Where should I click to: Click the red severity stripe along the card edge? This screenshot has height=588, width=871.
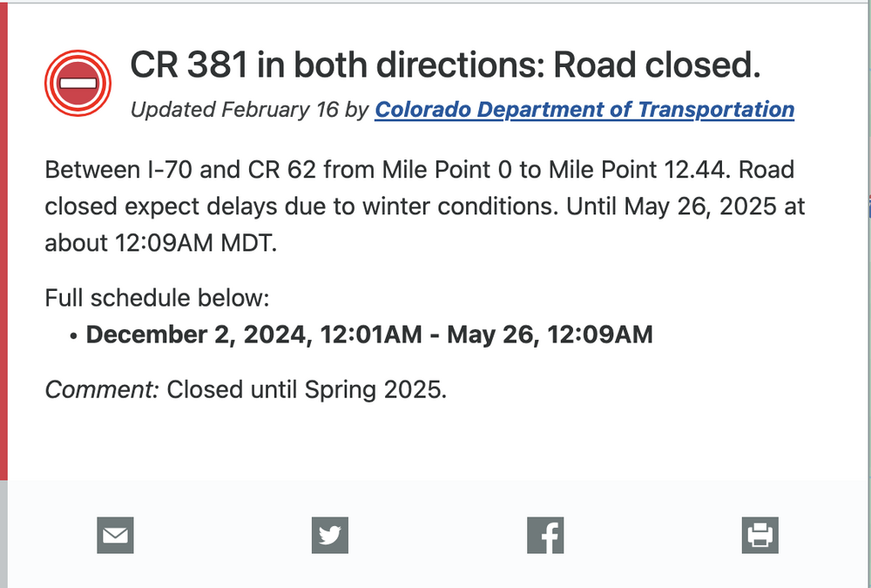pyautogui.click(x=3, y=242)
